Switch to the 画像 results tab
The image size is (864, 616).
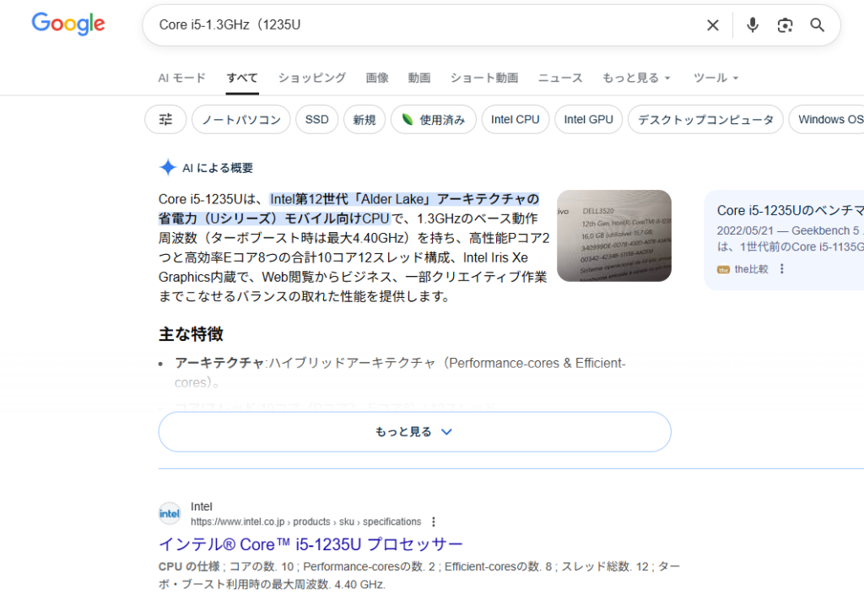[376, 78]
